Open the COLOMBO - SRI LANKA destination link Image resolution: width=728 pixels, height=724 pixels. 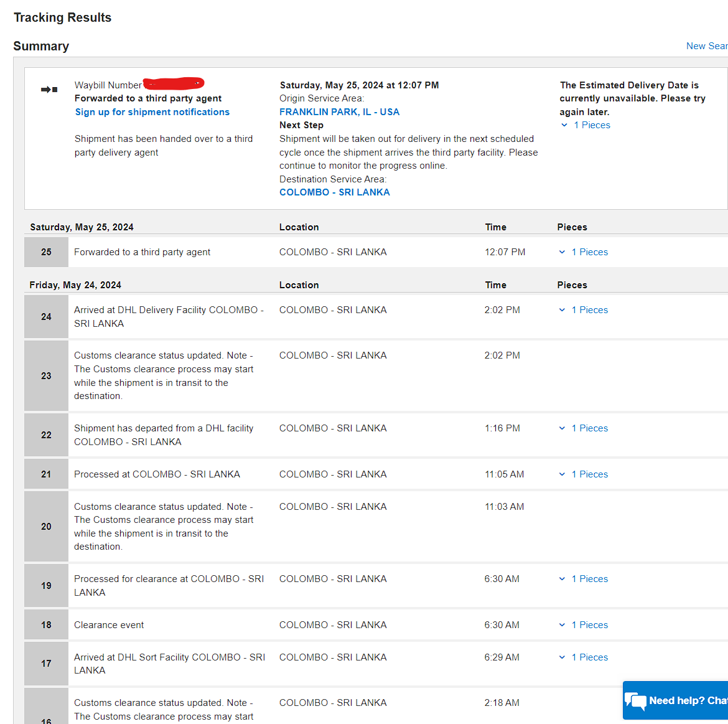(335, 192)
